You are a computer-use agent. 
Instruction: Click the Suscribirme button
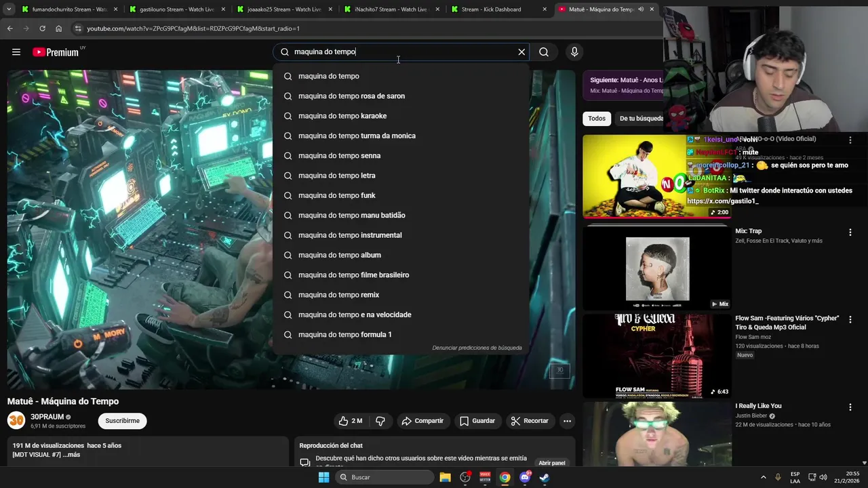pos(122,421)
